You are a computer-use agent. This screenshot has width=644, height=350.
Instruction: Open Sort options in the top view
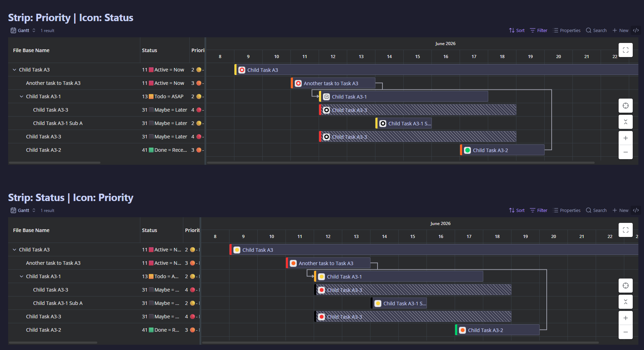517,30
